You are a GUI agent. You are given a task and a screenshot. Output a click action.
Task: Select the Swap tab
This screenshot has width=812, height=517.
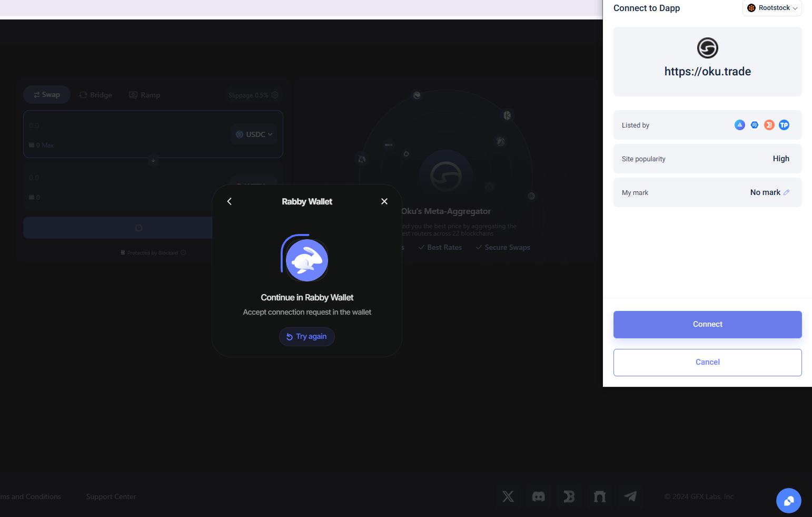(x=47, y=95)
